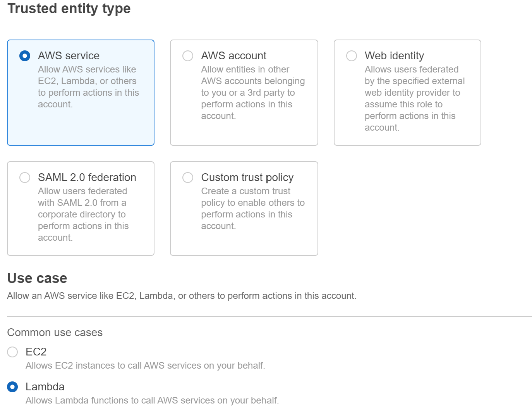This screenshot has height=407, width=532.
Task: Click the Lambda use case radio button
Action: pyautogui.click(x=12, y=387)
